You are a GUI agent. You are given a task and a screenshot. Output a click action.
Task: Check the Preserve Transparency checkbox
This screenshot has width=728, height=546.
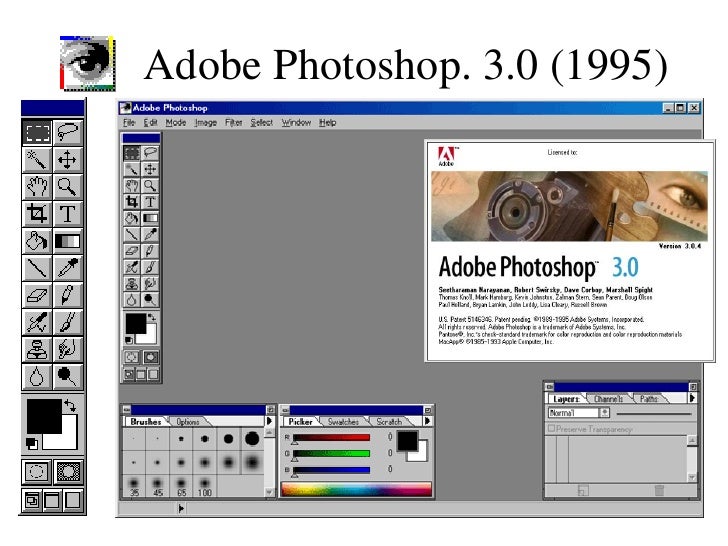pos(551,429)
